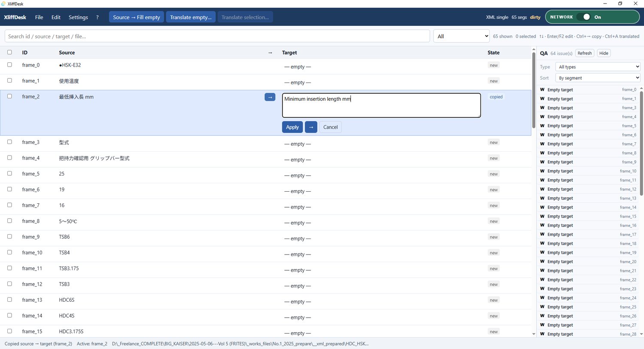Hide the QA panel
The image size is (644, 349).
pos(604,53)
